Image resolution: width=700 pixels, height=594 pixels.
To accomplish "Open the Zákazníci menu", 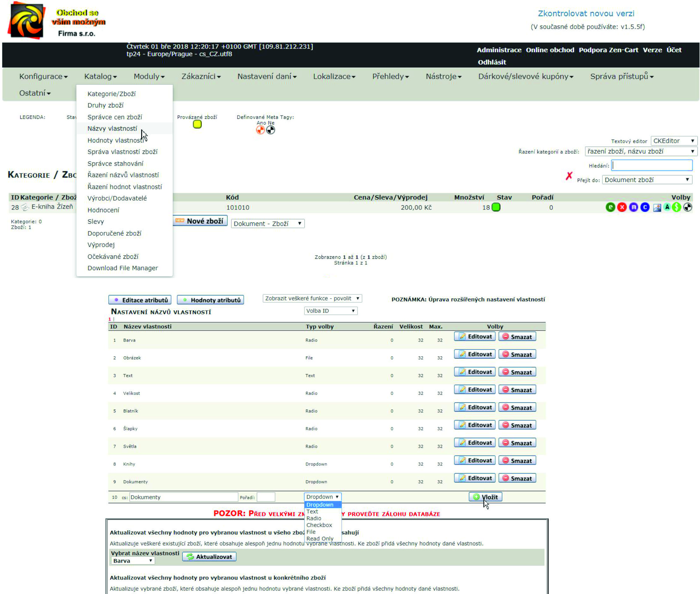I will click(201, 76).
